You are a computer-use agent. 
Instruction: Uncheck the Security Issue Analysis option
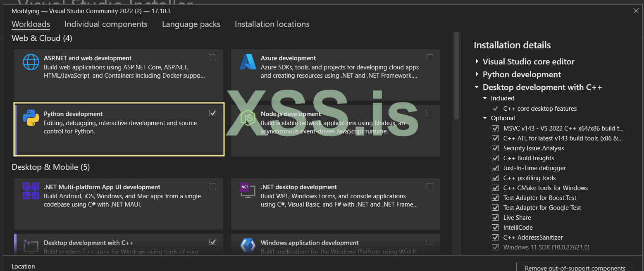point(495,148)
